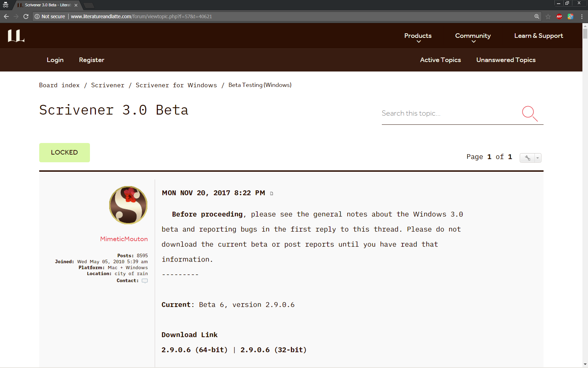Click the post page icon beside the date
The width and height of the screenshot is (588, 368).
point(272,193)
